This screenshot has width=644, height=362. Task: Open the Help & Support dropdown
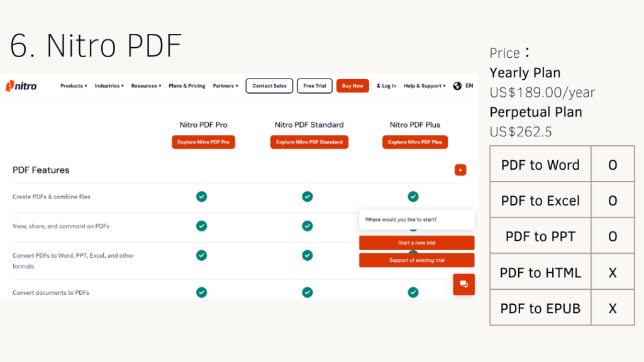click(425, 85)
